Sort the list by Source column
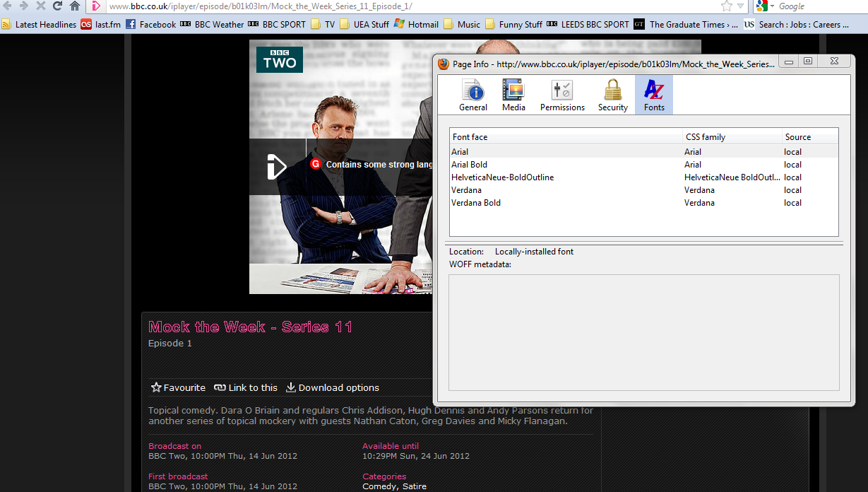This screenshot has height=492, width=868. pyautogui.click(x=810, y=137)
